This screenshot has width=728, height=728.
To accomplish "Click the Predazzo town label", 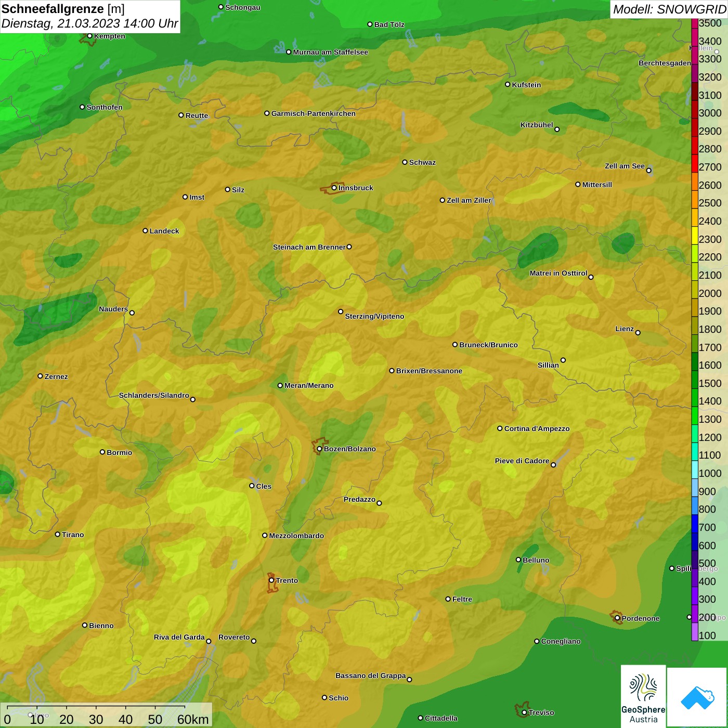I will click(359, 499).
